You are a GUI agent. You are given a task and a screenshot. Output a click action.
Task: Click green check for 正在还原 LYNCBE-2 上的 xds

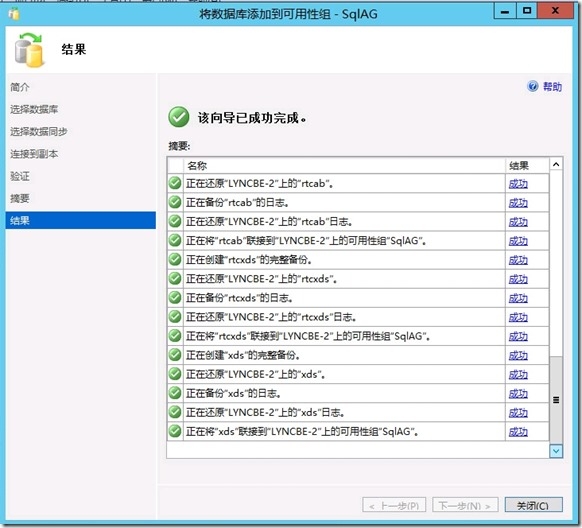click(x=175, y=374)
